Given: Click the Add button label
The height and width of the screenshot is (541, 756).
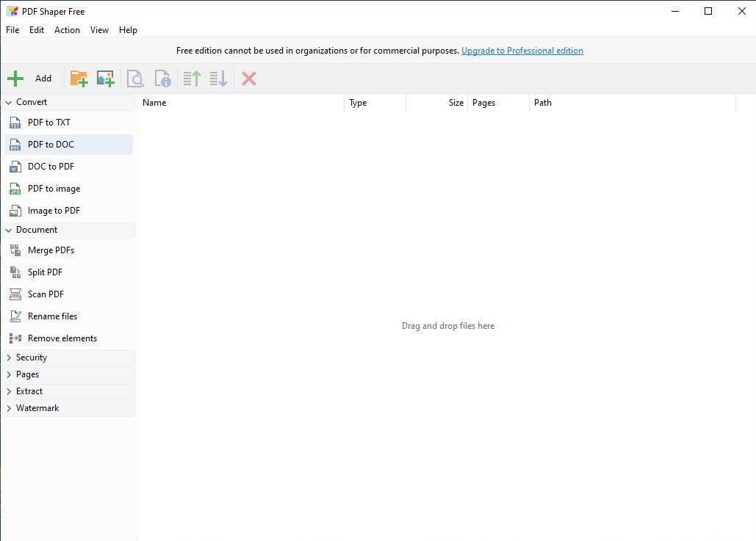Looking at the screenshot, I should tap(43, 79).
